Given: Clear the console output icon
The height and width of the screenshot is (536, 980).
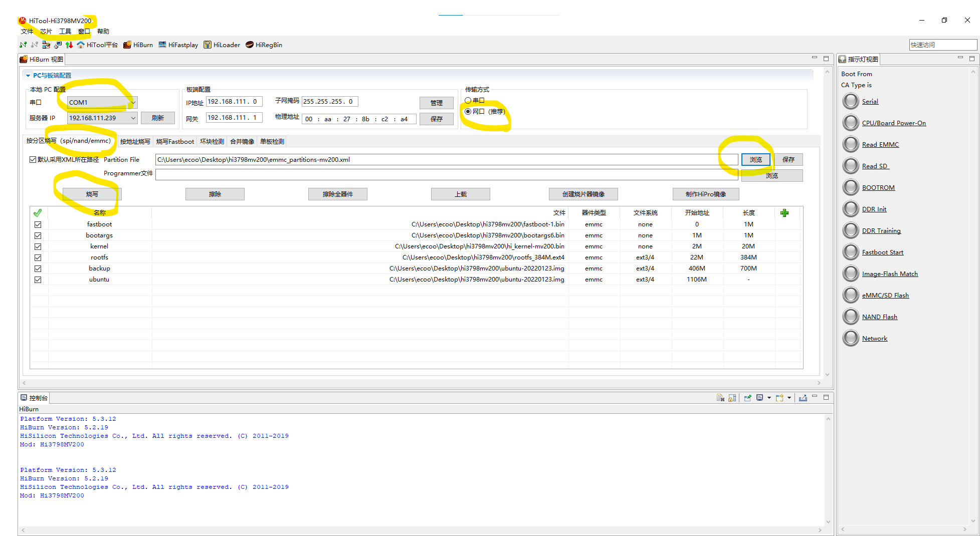Looking at the screenshot, I should [x=720, y=398].
